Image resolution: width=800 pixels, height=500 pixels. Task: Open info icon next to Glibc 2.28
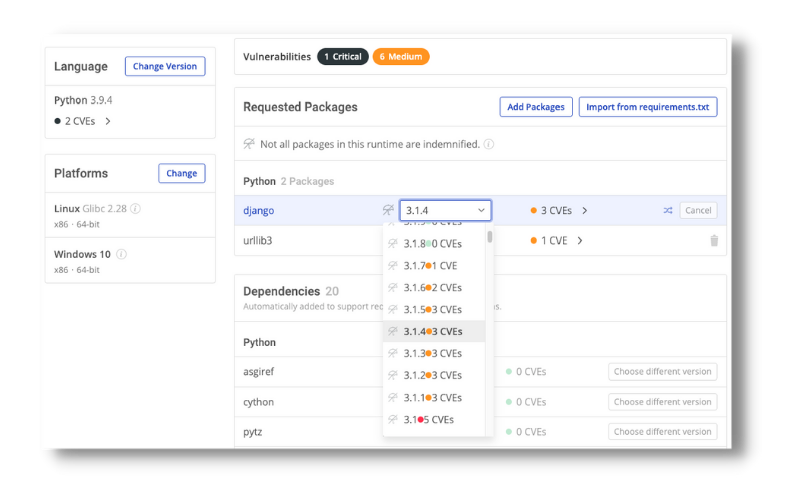135,209
